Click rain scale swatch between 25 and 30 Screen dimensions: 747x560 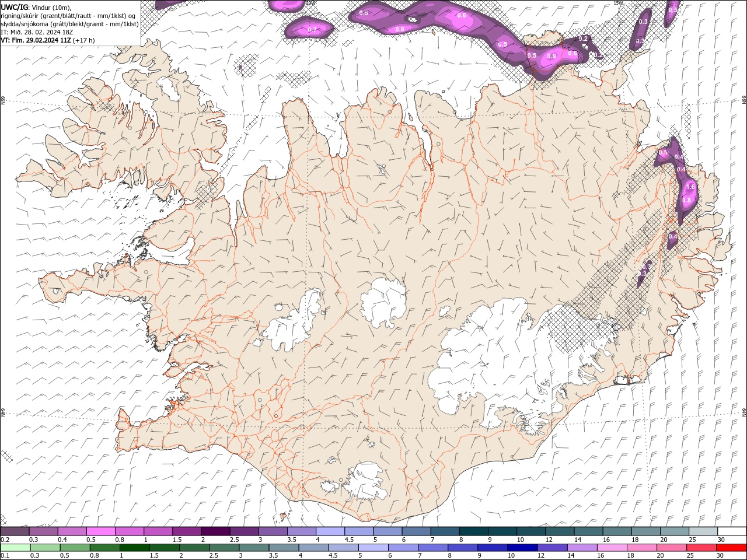click(x=701, y=548)
